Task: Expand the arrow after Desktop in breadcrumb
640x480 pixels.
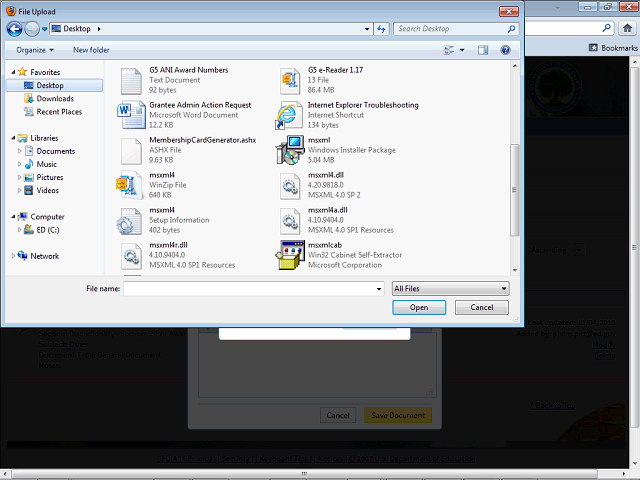Action: click(x=99, y=29)
